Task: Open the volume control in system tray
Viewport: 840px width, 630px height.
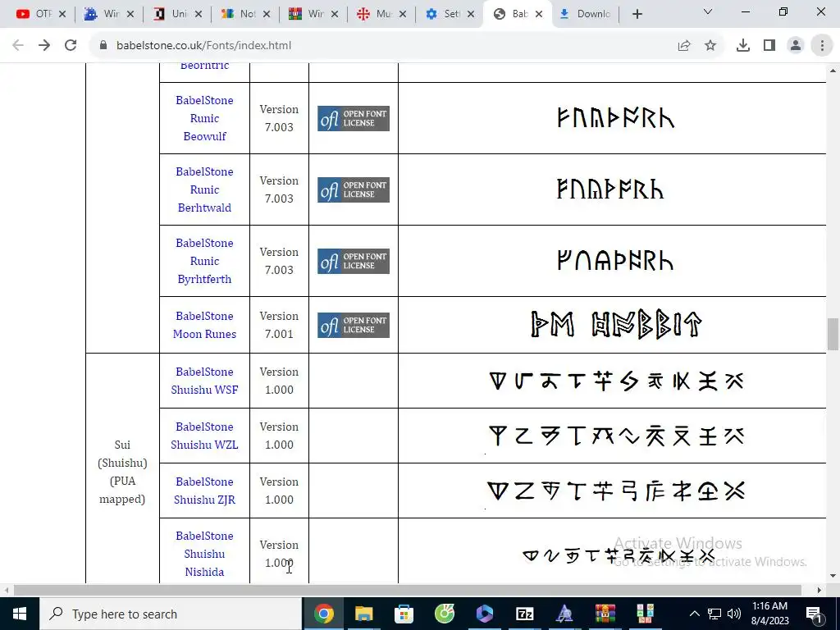Action: [734, 614]
